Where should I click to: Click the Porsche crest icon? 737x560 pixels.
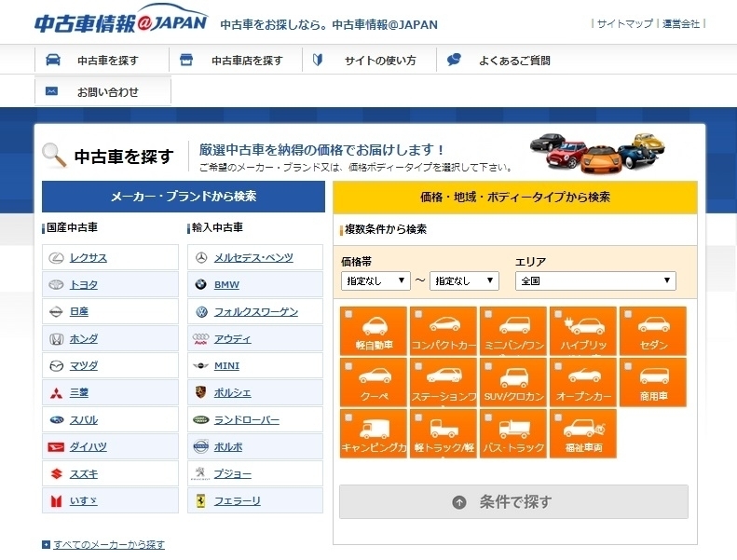coord(200,392)
